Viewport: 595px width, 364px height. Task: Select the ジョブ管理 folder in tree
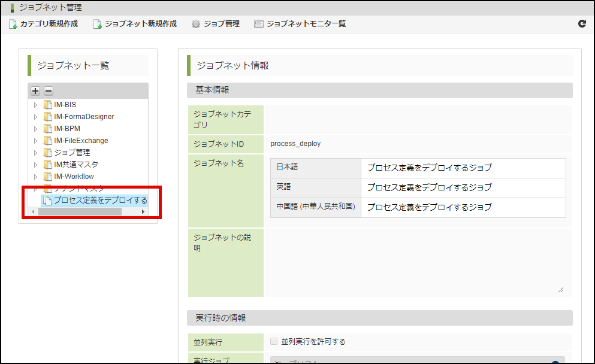click(x=72, y=153)
